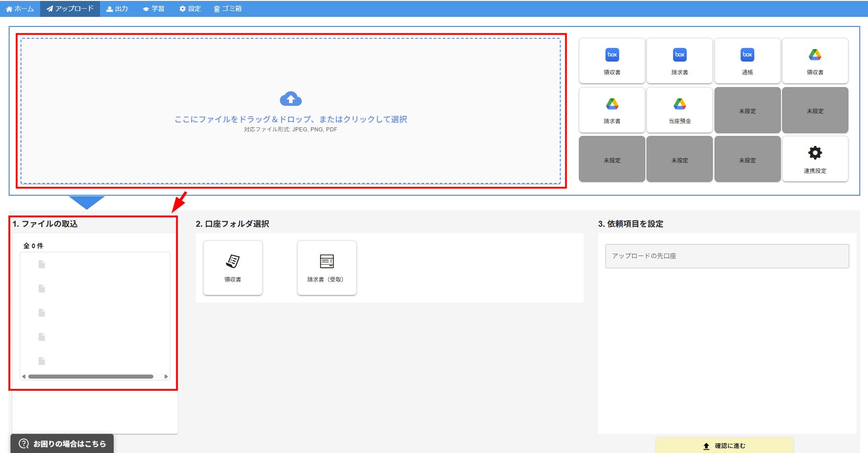The image size is (868, 453).
Task: Open the ゴミ箱 trash menu
Action: [x=228, y=9]
